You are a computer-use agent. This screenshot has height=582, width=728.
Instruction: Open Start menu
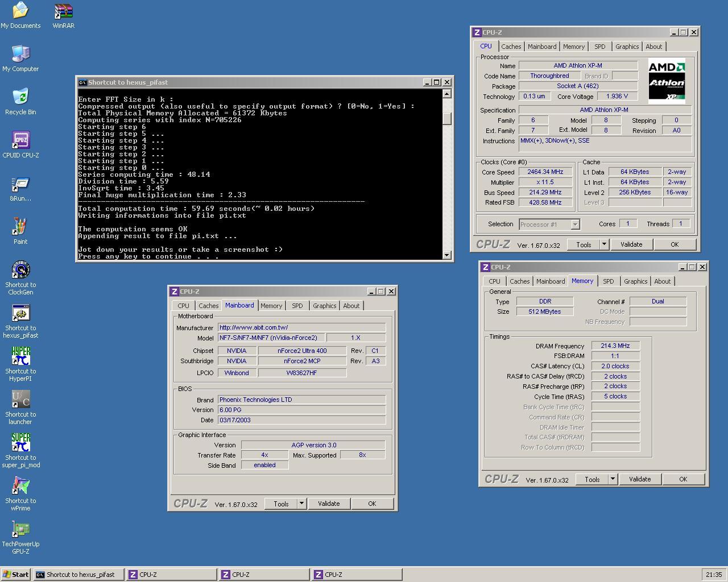pos(16,575)
